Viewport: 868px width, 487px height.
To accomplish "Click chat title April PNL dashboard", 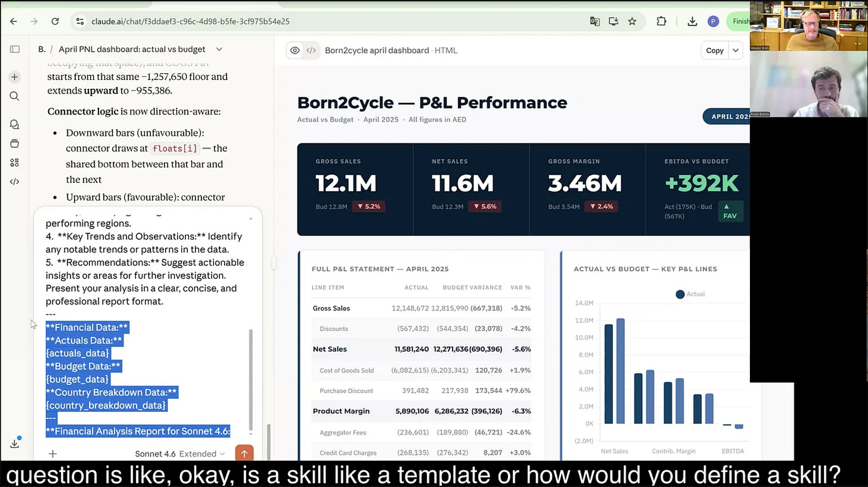I will pos(132,49).
